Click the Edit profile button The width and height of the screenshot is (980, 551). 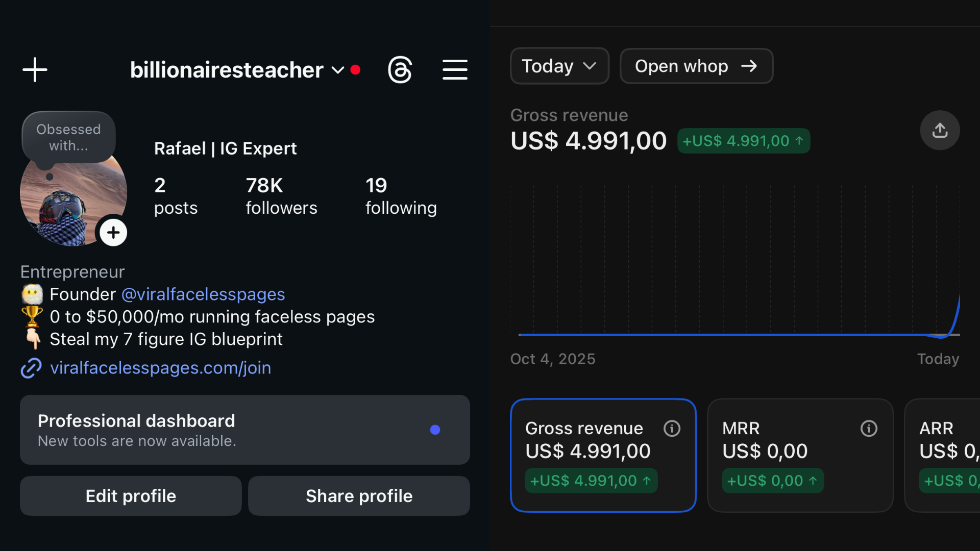(131, 496)
